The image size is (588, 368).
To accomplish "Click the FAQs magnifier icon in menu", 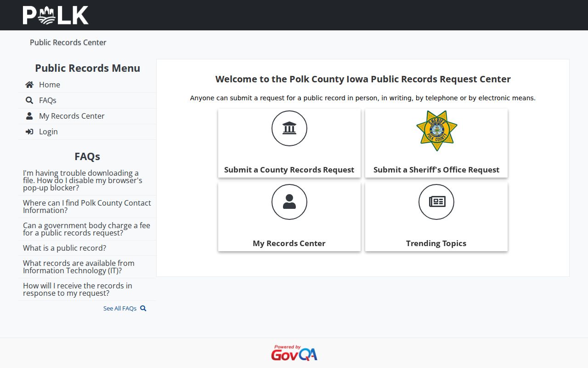I will coord(29,100).
